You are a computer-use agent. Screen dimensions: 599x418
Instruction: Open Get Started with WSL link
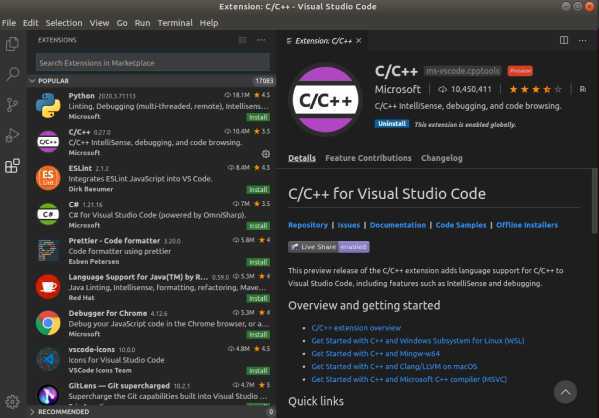(418, 340)
